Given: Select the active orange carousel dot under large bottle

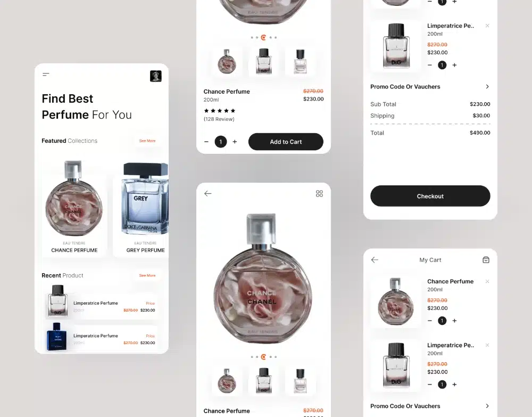Looking at the screenshot, I should 263,357.
